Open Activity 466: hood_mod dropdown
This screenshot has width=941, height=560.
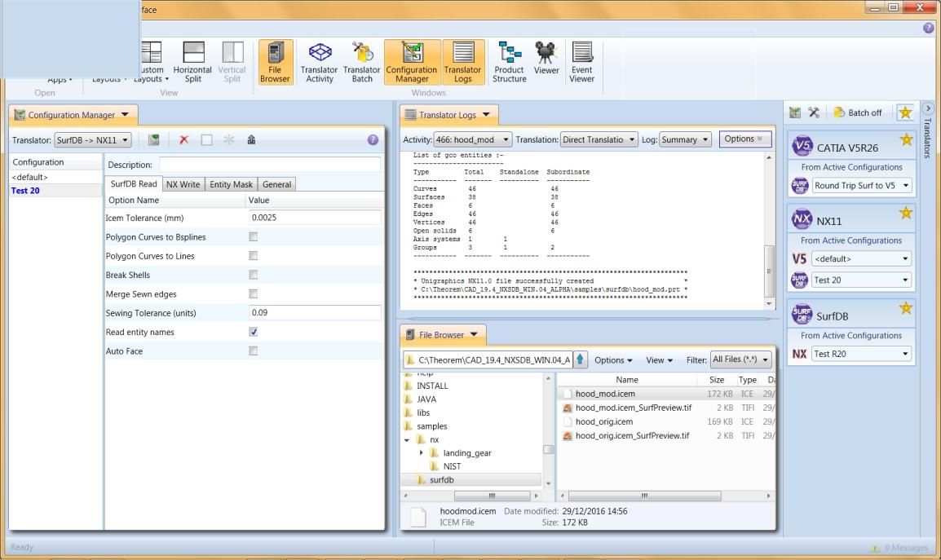click(x=472, y=139)
